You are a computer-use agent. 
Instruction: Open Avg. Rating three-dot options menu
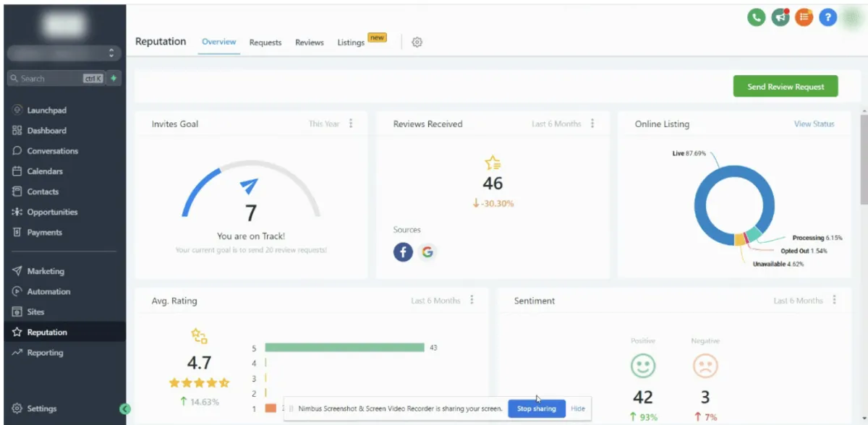(x=472, y=300)
